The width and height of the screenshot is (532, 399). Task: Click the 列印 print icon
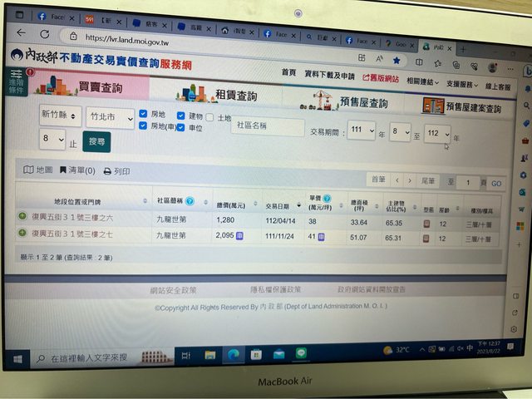click(107, 171)
